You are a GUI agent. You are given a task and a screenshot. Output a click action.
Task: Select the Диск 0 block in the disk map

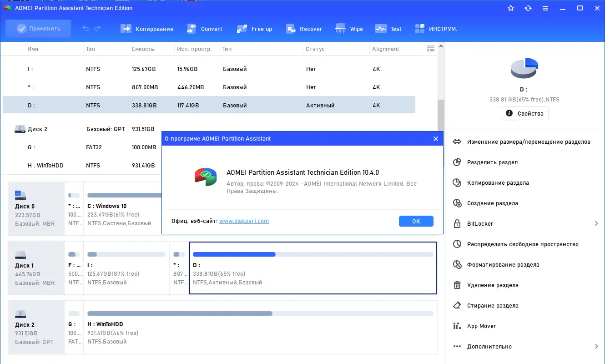point(36,209)
